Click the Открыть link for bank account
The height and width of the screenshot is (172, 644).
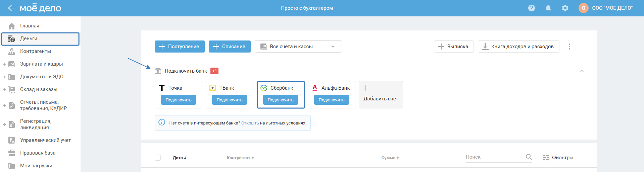click(x=250, y=123)
